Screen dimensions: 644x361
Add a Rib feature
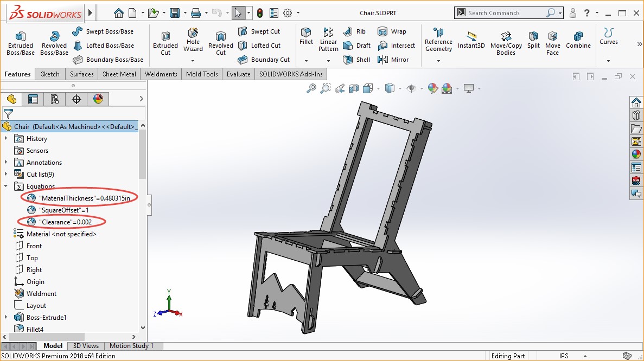pyautogui.click(x=354, y=31)
